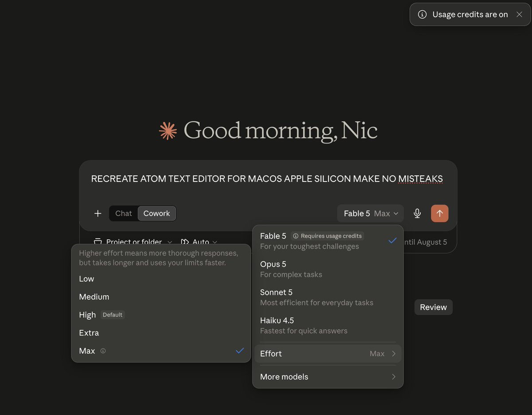Click the until August 5 text

point(426,242)
